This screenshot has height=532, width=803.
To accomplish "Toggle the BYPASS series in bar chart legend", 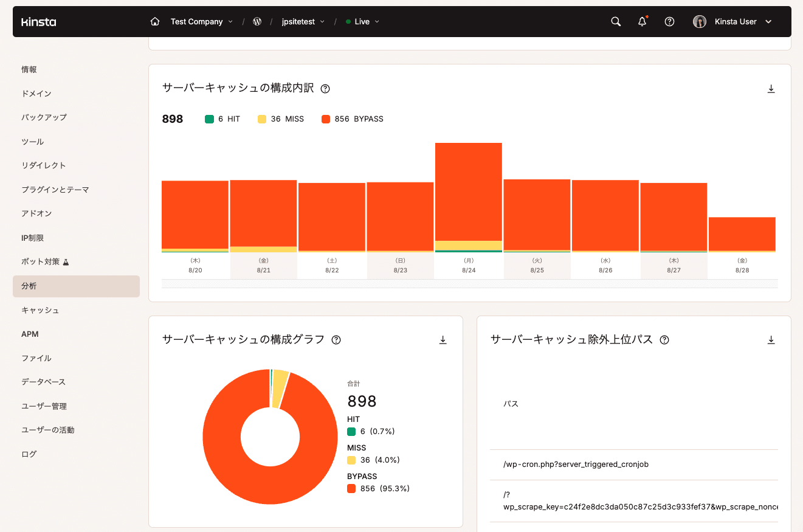I will [x=353, y=119].
